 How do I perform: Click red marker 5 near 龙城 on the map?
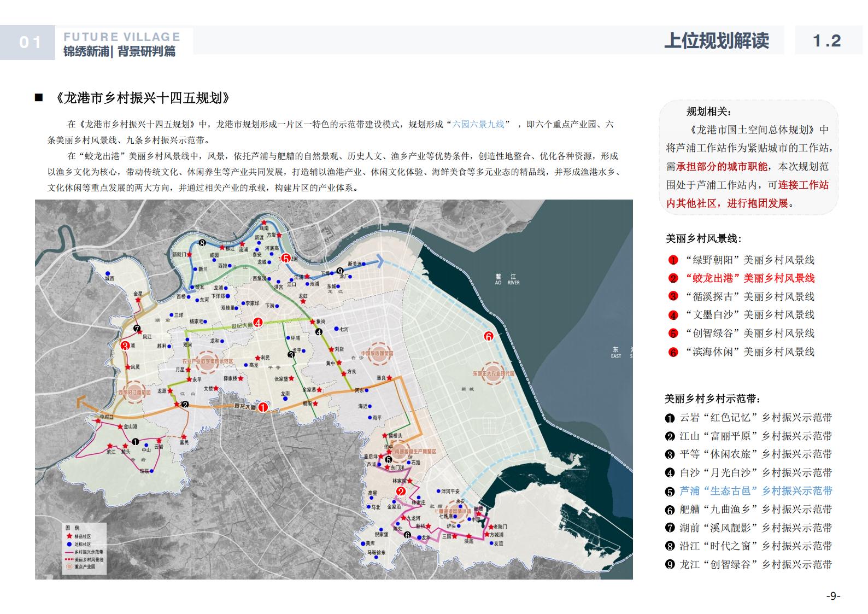[x=285, y=259]
